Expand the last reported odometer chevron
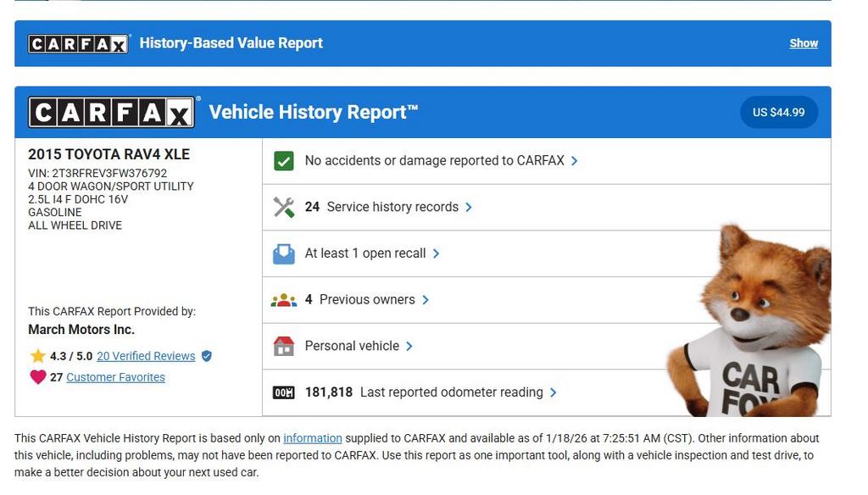The image size is (868, 495). (x=554, y=392)
